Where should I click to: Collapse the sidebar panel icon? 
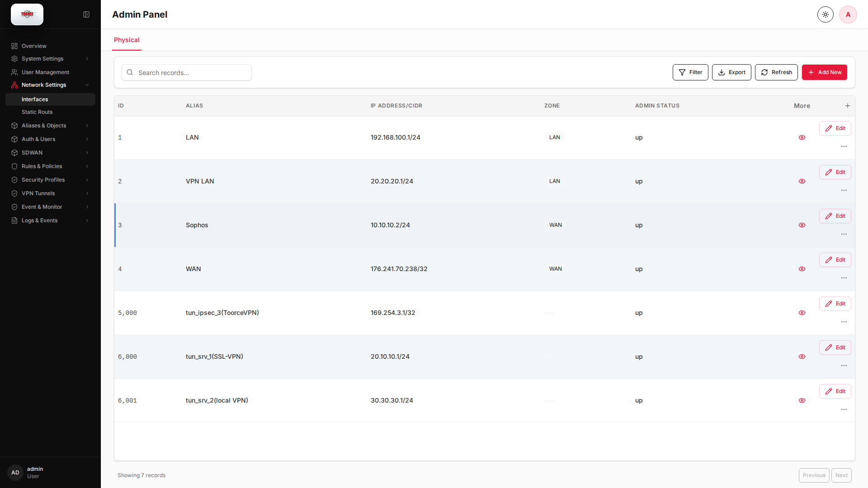(x=86, y=14)
